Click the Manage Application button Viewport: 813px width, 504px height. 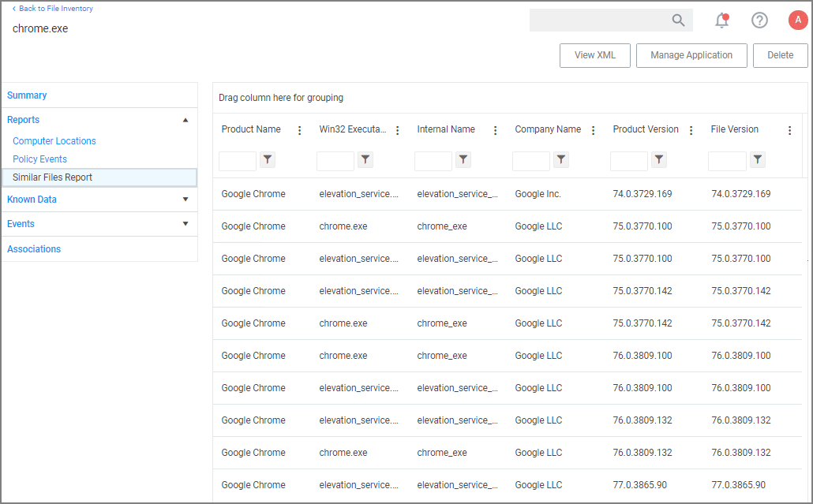[x=691, y=55]
